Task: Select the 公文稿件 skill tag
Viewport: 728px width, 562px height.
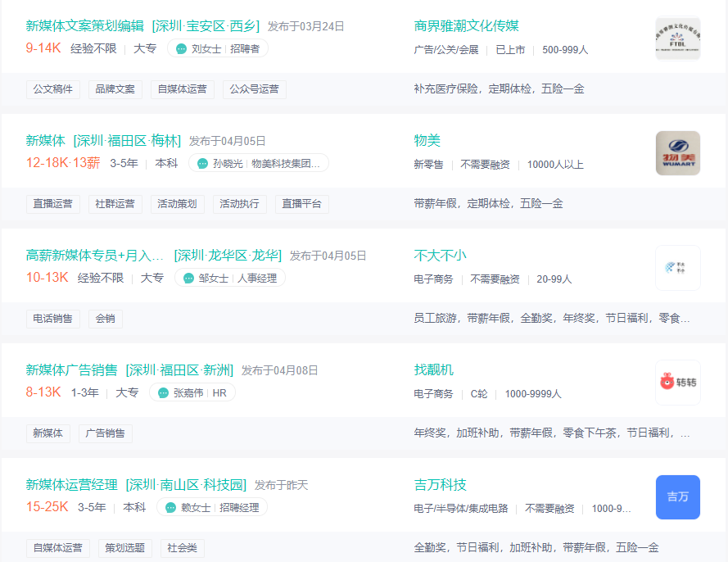Action: pyautogui.click(x=53, y=89)
